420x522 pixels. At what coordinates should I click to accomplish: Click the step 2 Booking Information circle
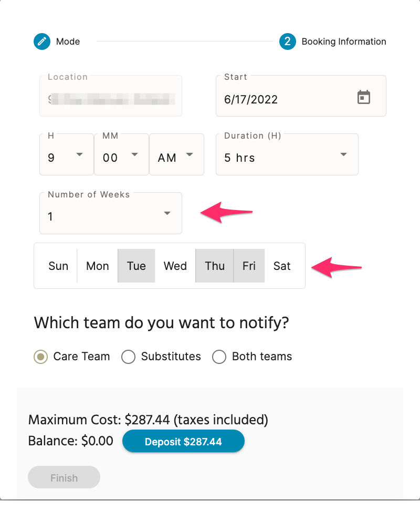click(x=288, y=41)
